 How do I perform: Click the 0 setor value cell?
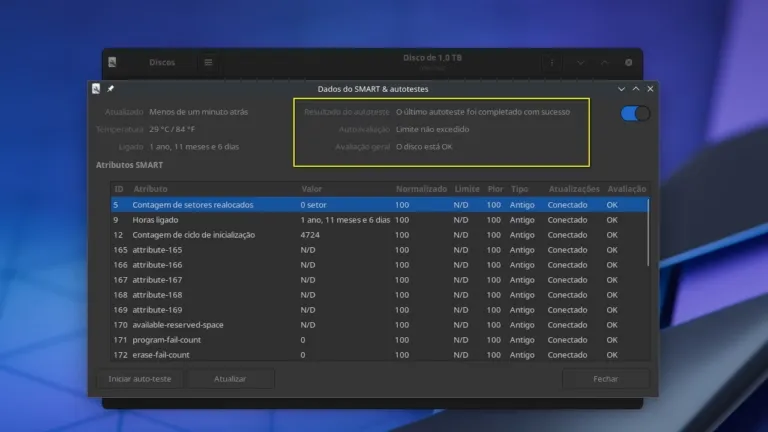click(x=313, y=205)
